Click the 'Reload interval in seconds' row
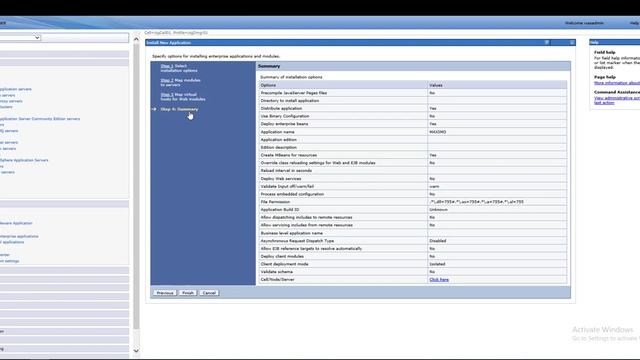 (x=413, y=171)
